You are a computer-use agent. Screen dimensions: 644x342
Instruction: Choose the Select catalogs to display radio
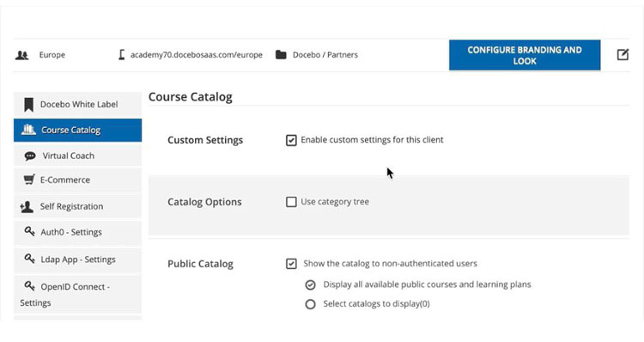[x=311, y=304]
